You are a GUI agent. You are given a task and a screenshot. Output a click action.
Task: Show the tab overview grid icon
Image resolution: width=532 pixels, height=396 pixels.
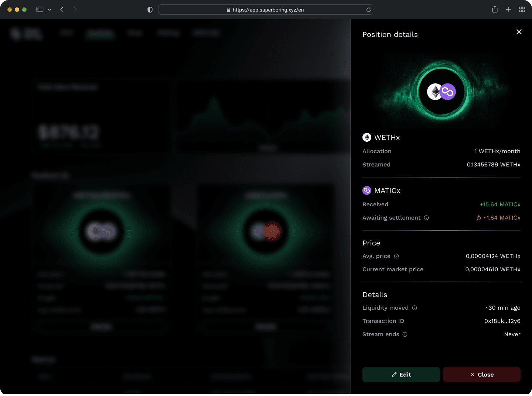click(522, 10)
